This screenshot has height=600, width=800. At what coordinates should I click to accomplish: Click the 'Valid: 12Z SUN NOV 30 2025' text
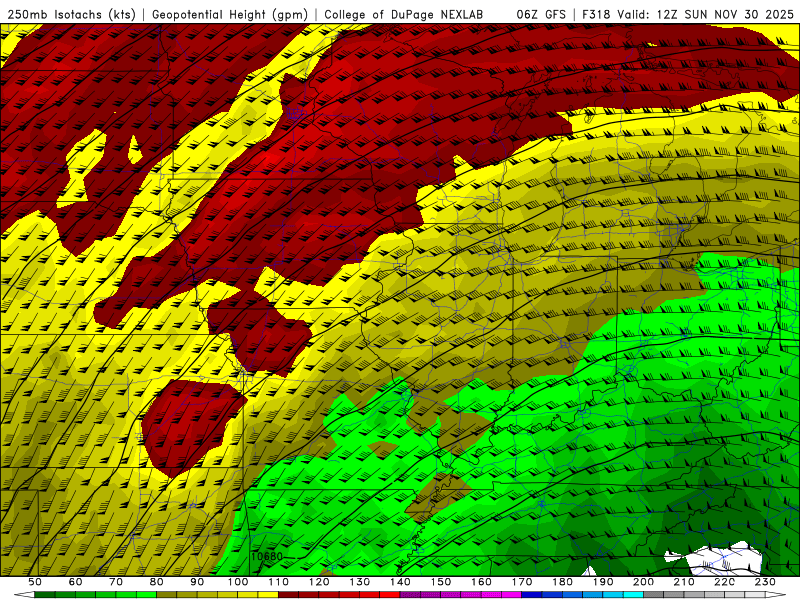[706, 14]
